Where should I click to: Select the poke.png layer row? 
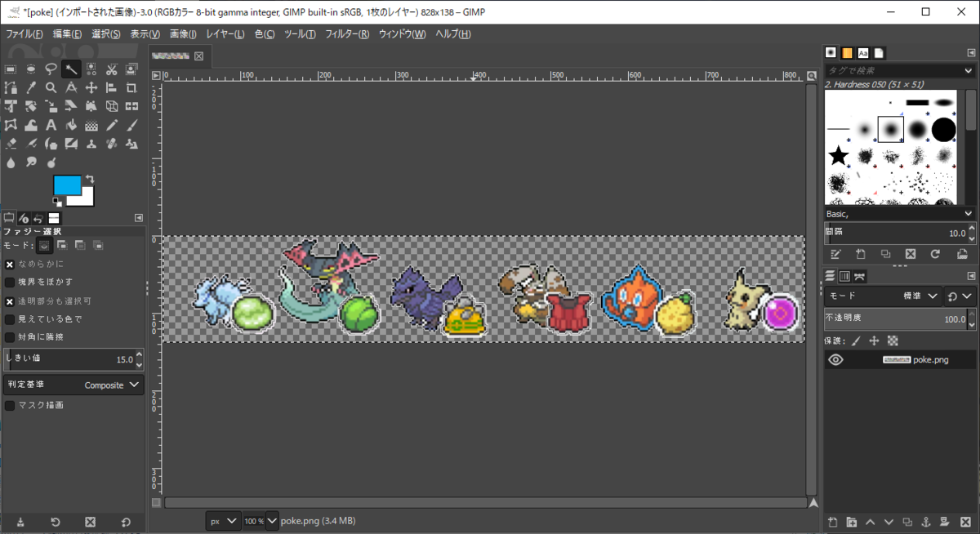point(899,359)
